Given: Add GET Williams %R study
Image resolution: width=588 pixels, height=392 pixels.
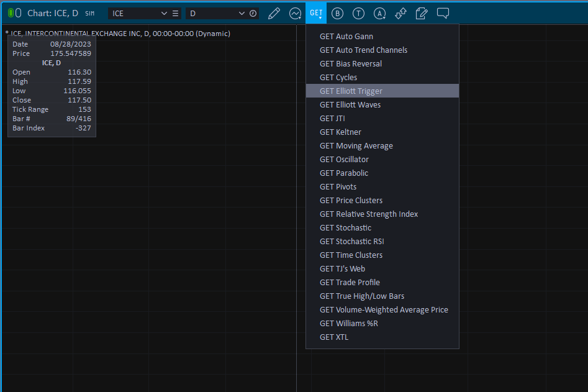Looking at the screenshot, I should tap(382, 323).
